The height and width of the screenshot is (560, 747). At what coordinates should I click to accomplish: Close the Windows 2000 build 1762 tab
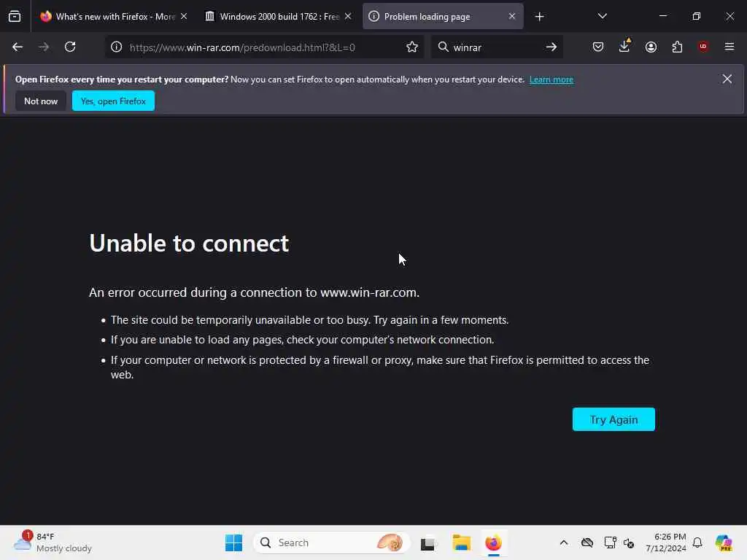[348, 17]
